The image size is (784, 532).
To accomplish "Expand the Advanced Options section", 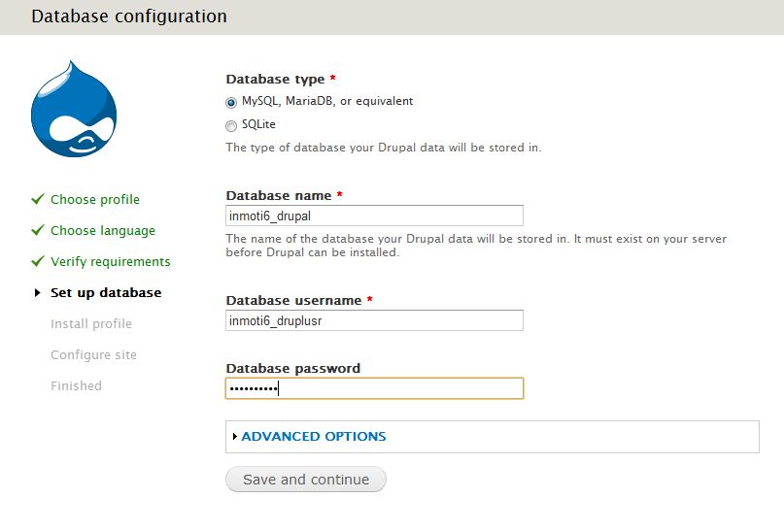I will 313,437.
